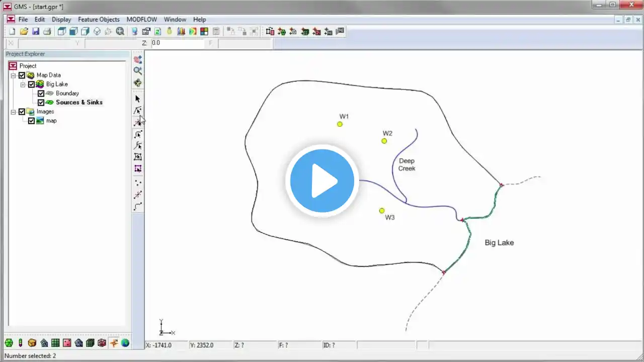Choose the Select Vertices tool

[x=138, y=122]
